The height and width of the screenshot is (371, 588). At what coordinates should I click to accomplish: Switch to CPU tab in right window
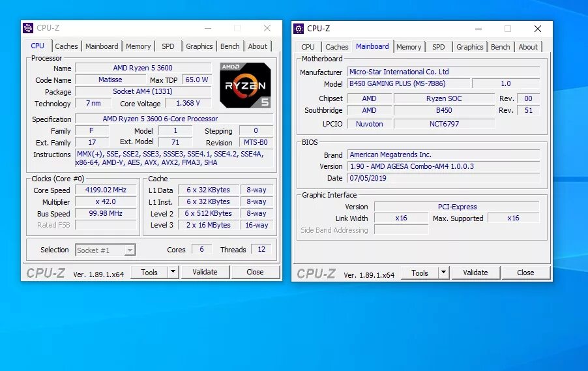(x=308, y=47)
